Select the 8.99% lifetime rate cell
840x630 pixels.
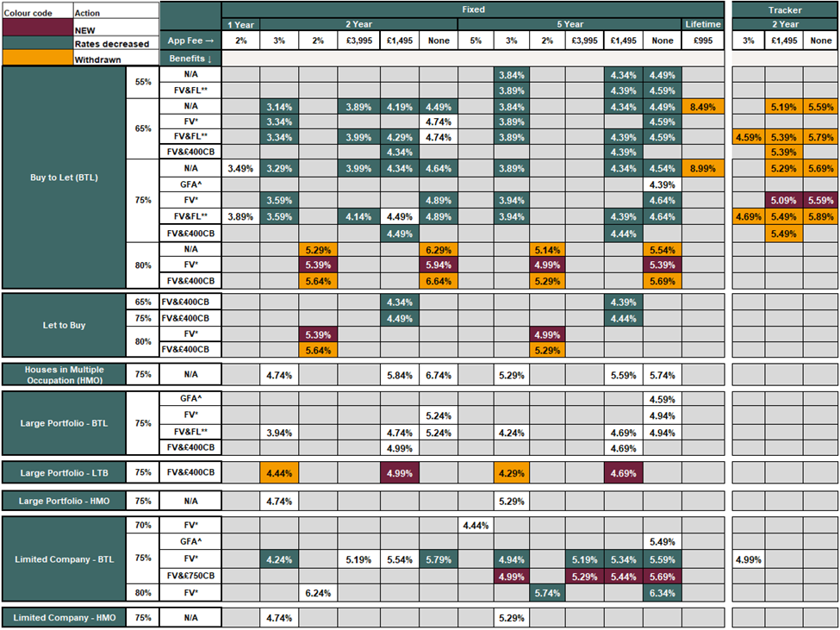pyautogui.click(x=702, y=169)
